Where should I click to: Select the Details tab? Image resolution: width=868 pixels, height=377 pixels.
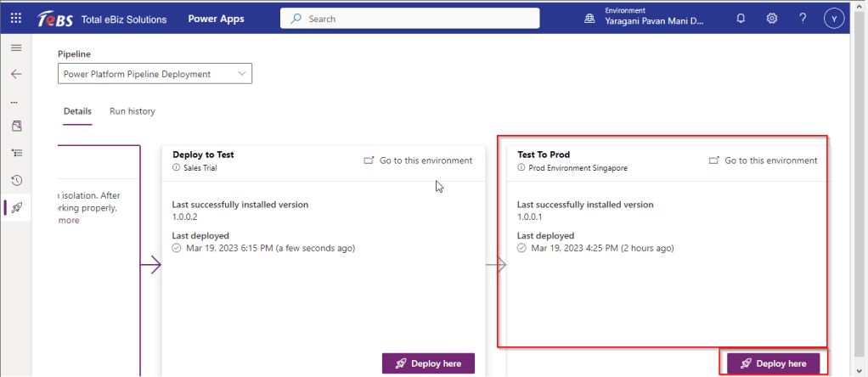(77, 111)
